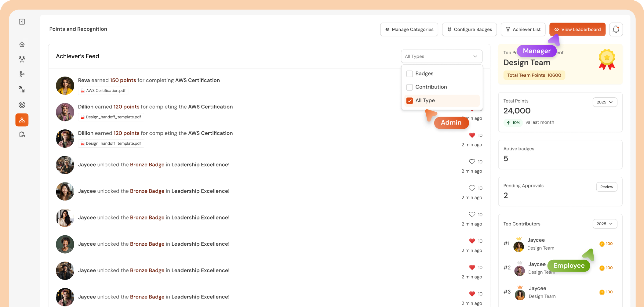Open the Top Contributors 2025 year dropdown
The height and width of the screenshot is (307, 644).
[605, 224]
